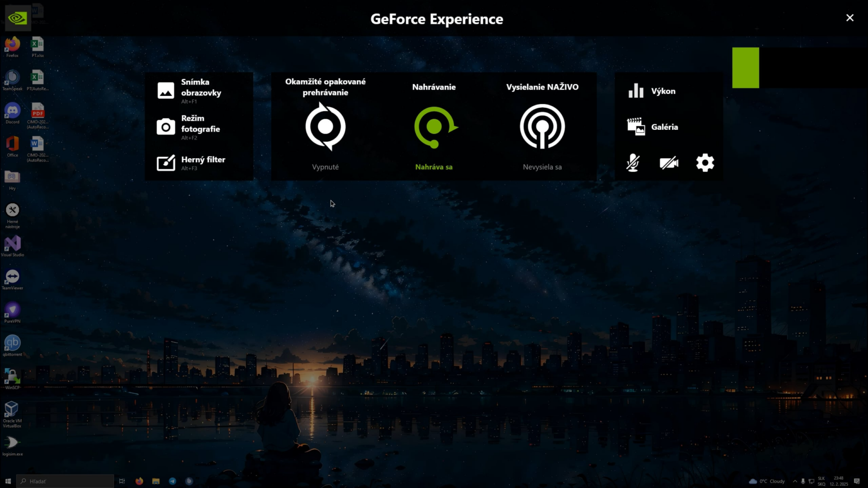Click the green NVIDIA overlay indicator block
868x488 pixels.
click(745, 68)
